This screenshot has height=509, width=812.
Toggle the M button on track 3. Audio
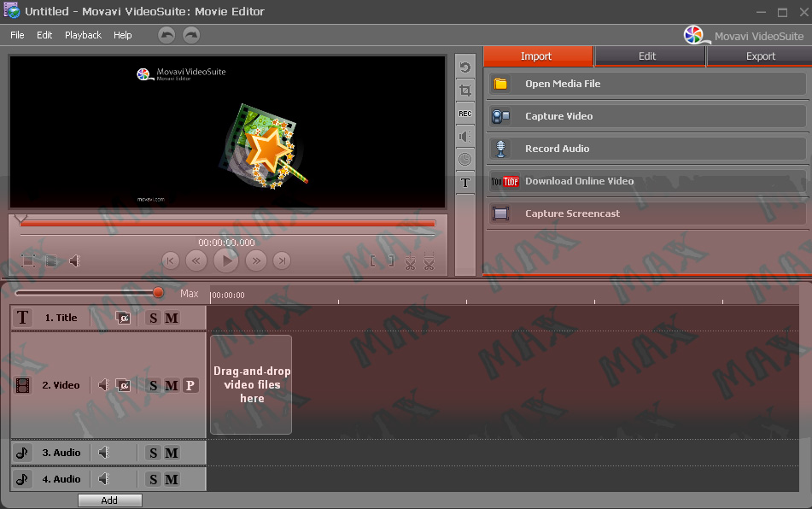(x=172, y=453)
